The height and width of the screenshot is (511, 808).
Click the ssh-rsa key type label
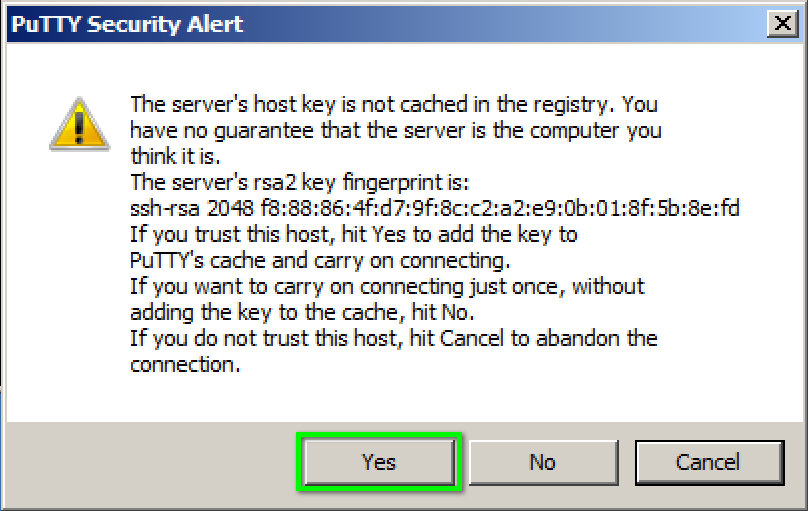(x=164, y=208)
